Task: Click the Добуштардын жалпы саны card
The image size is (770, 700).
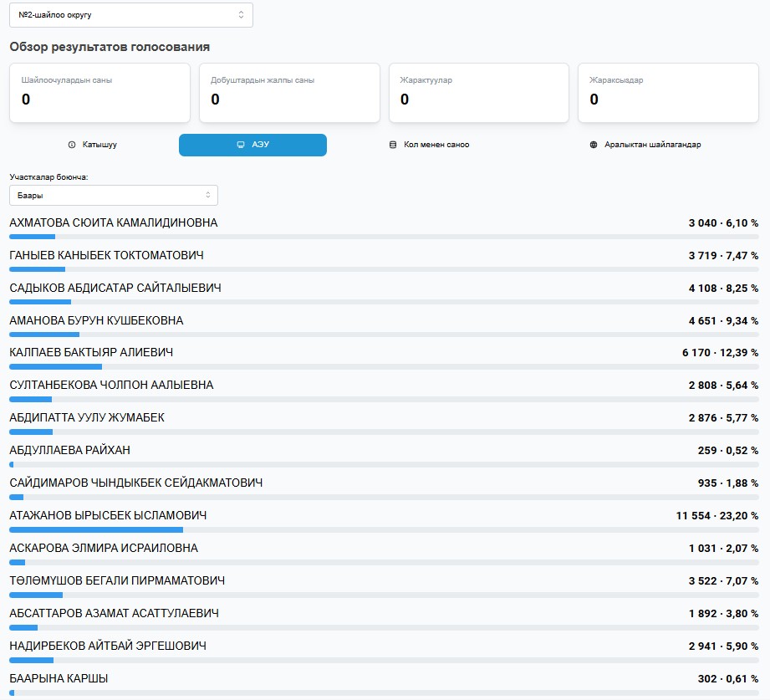Action: pos(289,92)
